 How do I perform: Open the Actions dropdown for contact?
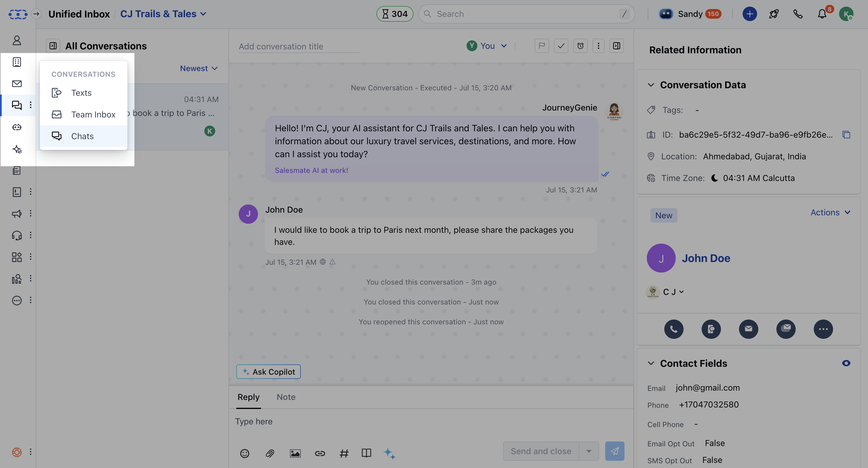[830, 212]
